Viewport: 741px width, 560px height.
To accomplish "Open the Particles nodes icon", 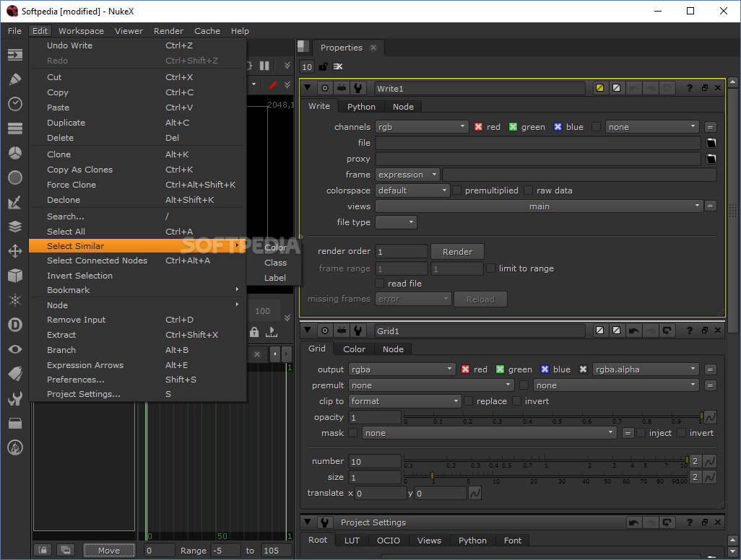I will pyautogui.click(x=15, y=300).
